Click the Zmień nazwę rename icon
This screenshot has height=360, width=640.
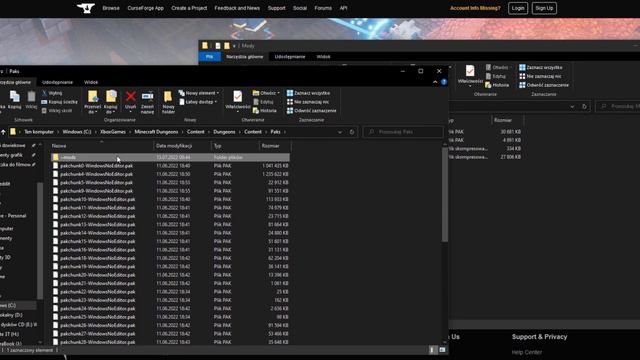click(147, 96)
